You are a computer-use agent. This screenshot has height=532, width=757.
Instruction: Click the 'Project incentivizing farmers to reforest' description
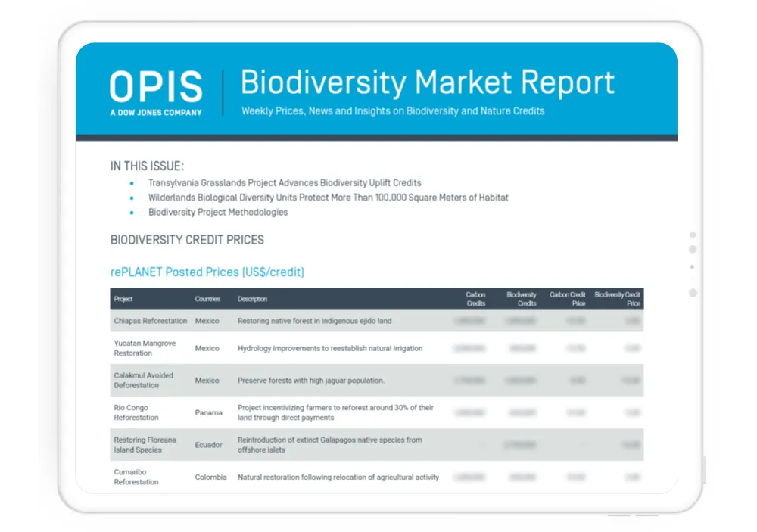coord(335,412)
